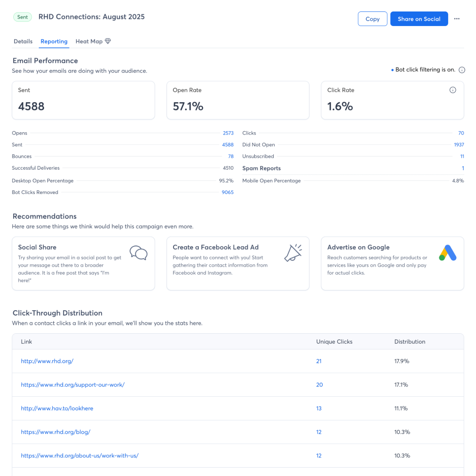Switch to the Details tab

[23, 41]
